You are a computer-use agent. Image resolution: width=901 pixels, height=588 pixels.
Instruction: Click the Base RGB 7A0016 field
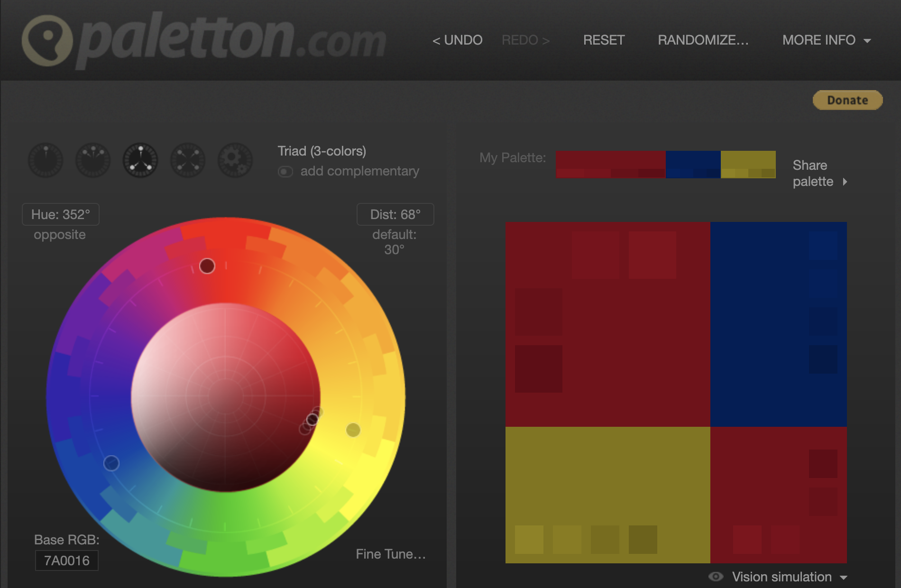(x=67, y=560)
